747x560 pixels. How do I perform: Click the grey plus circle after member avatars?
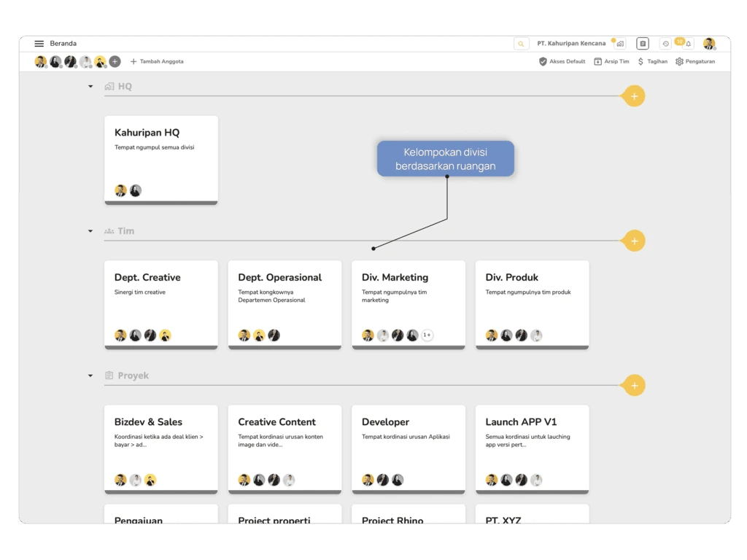(115, 61)
